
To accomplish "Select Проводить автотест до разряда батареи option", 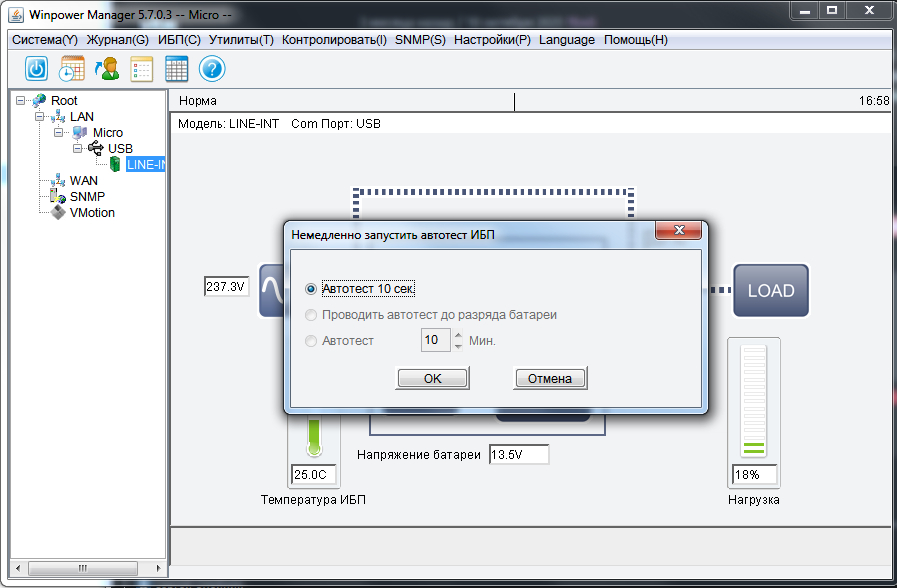I will [x=311, y=315].
